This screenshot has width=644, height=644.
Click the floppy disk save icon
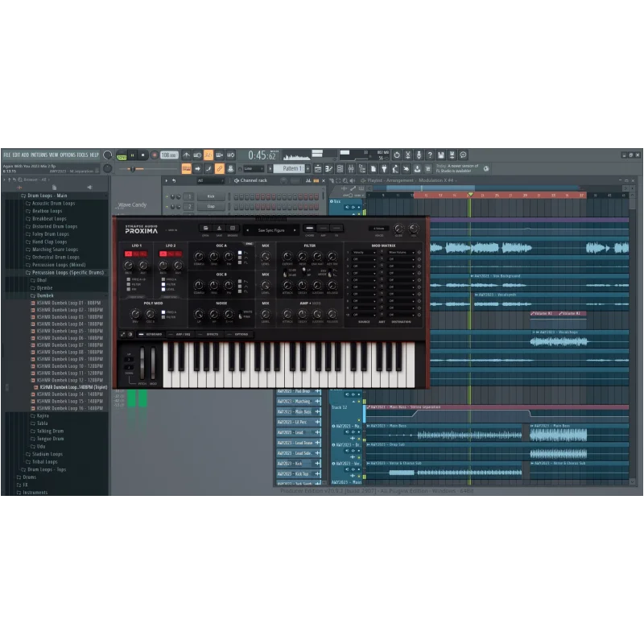point(440,155)
